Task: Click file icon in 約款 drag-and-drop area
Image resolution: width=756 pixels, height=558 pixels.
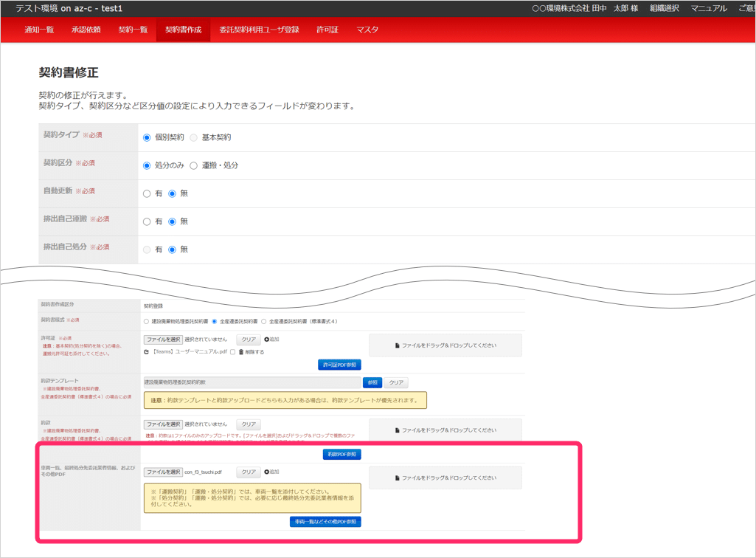Action: tap(398, 430)
